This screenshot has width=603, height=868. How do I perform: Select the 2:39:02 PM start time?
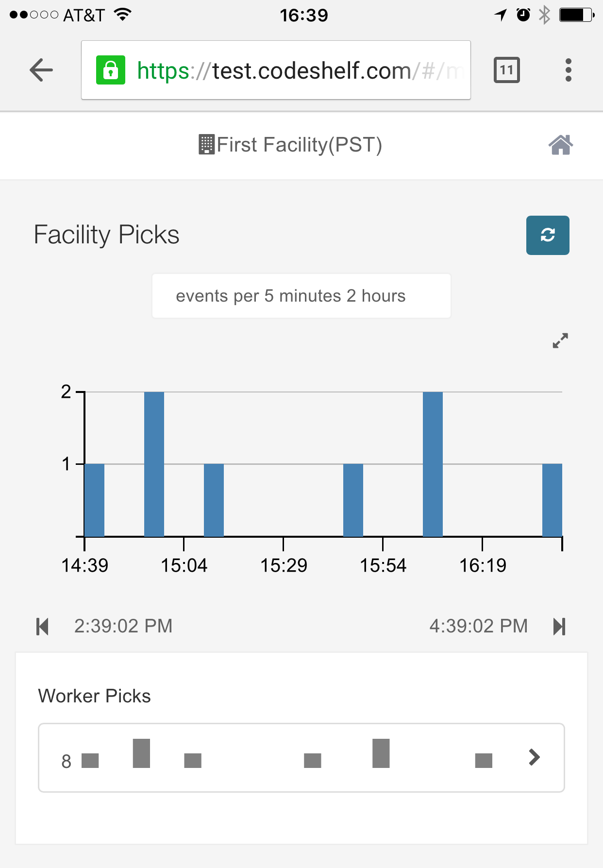tap(123, 626)
